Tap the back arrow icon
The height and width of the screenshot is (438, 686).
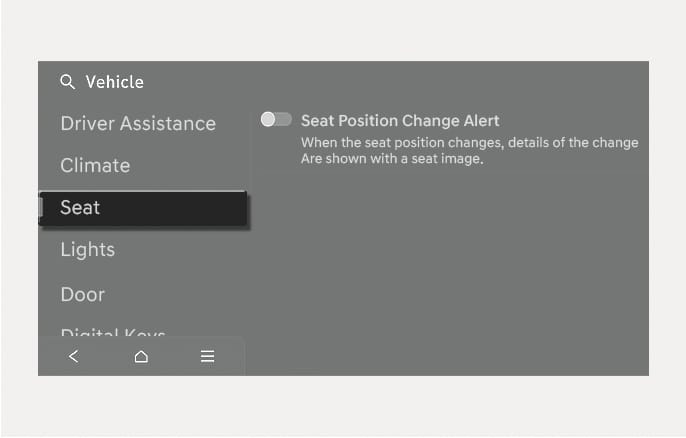[73, 356]
